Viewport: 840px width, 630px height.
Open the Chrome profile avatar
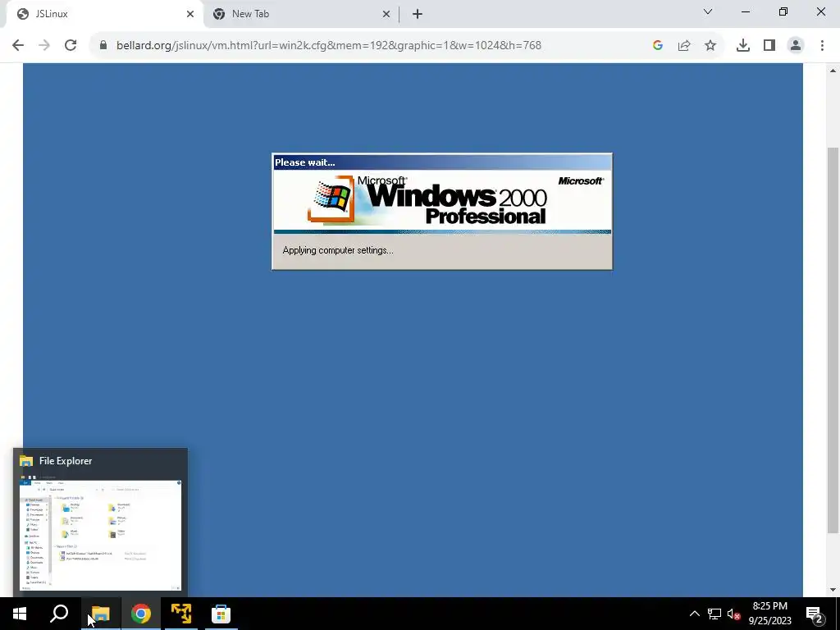coord(796,46)
